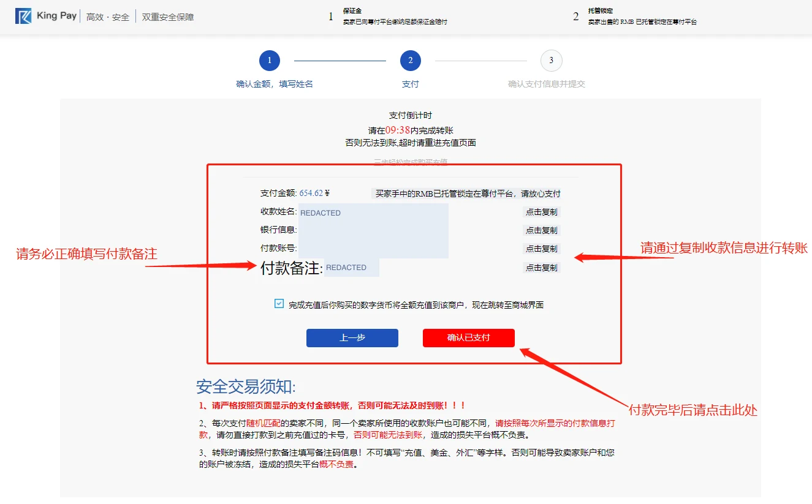Click the 付款备注 label text
The height and width of the screenshot is (504, 812).
tap(291, 268)
